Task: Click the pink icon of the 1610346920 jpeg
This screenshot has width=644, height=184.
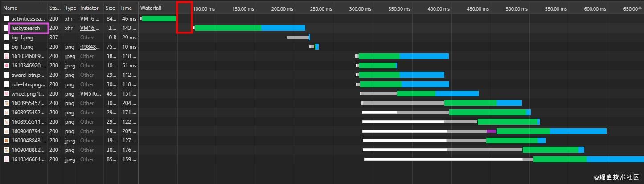Action: coord(7,66)
